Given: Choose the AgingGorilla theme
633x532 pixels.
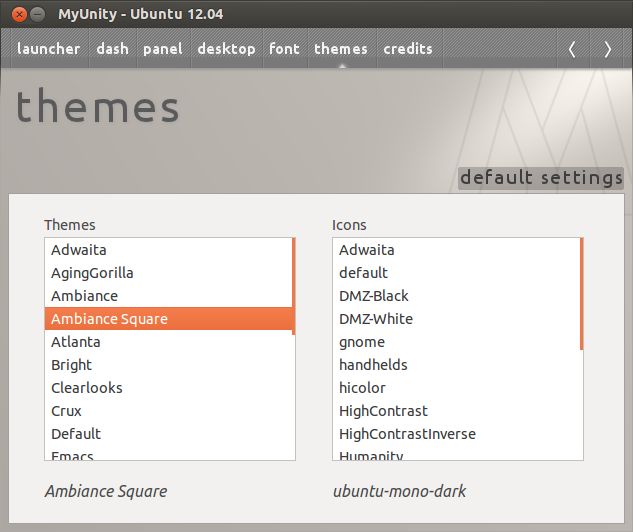Looking at the screenshot, I should [x=168, y=273].
